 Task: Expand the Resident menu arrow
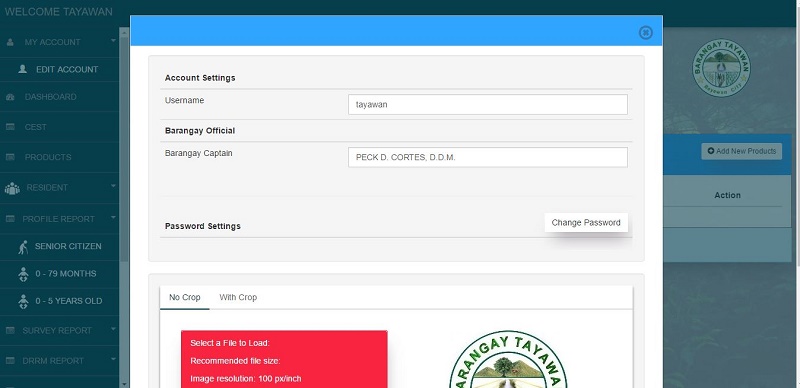click(113, 186)
